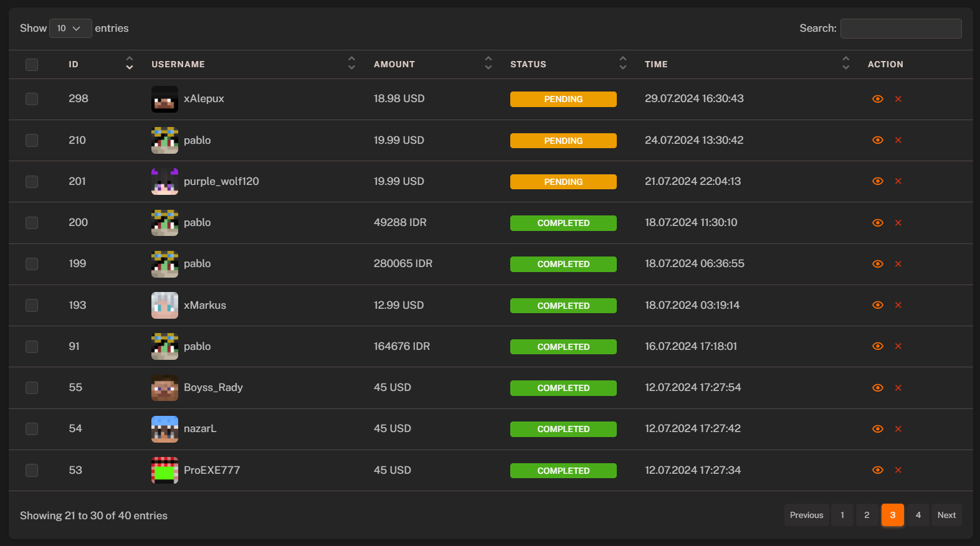View purple_wolf120's payment details

point(878,181)
